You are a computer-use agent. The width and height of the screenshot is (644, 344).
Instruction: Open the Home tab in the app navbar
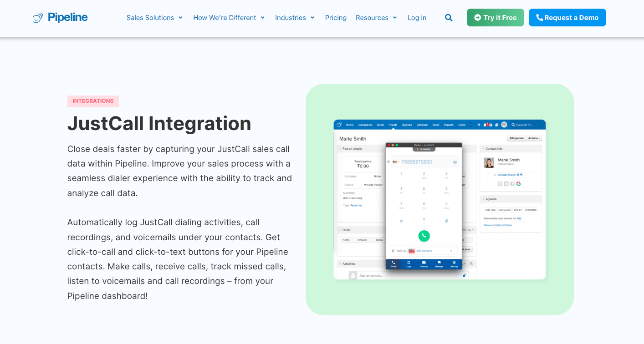coord(350,125)
